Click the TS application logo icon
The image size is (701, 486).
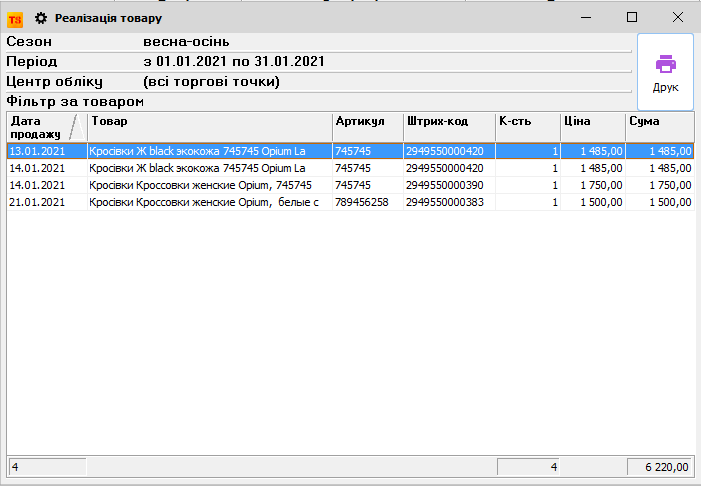click(x=15, y=18)
